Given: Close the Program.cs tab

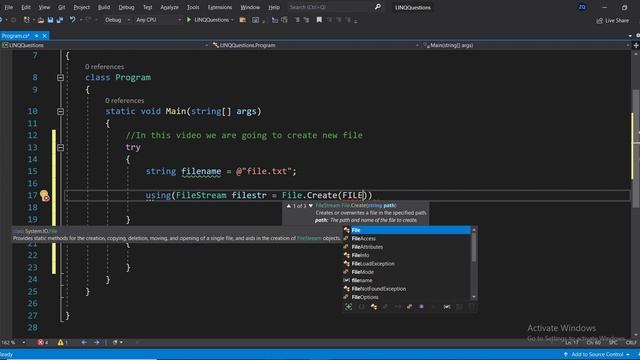Looking at the screenshot, I should coord(44,36).
